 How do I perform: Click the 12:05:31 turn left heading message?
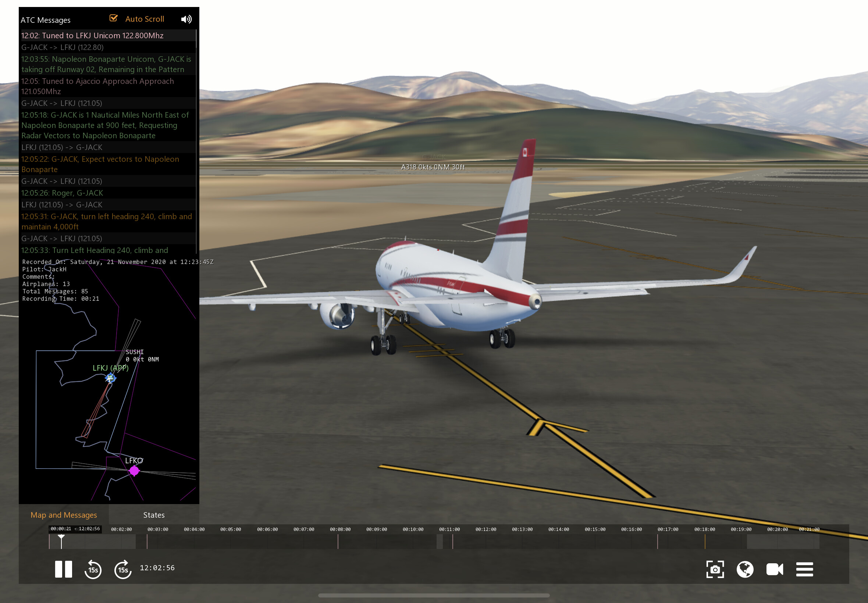coord(107,221)
